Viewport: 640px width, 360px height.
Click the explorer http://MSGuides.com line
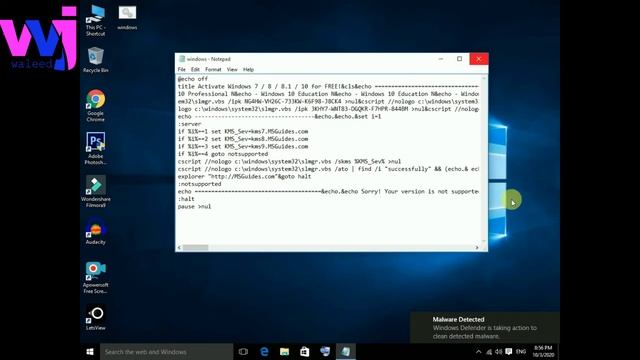click(x=244, y=176)
